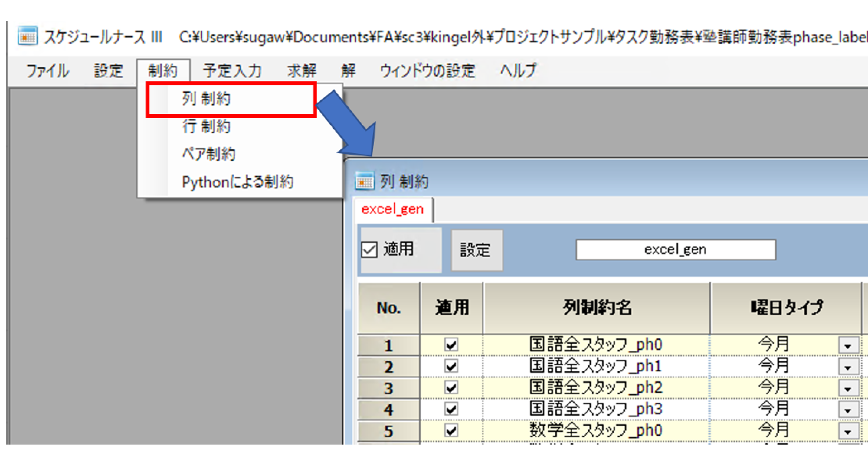Click the 列制約 window title icon
Viewport: 868px width, 454px height.
(x=364, y=181)
